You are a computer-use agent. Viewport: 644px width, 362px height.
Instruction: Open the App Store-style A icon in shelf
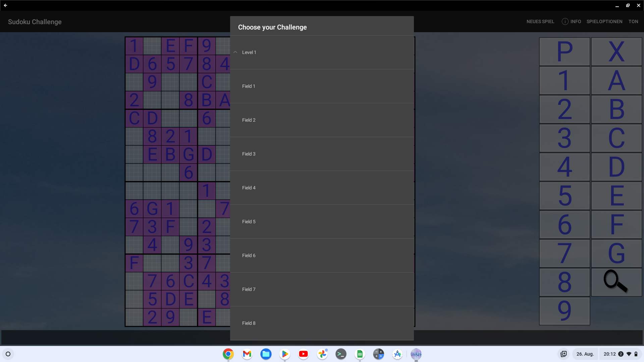click(x=397, y=354)
